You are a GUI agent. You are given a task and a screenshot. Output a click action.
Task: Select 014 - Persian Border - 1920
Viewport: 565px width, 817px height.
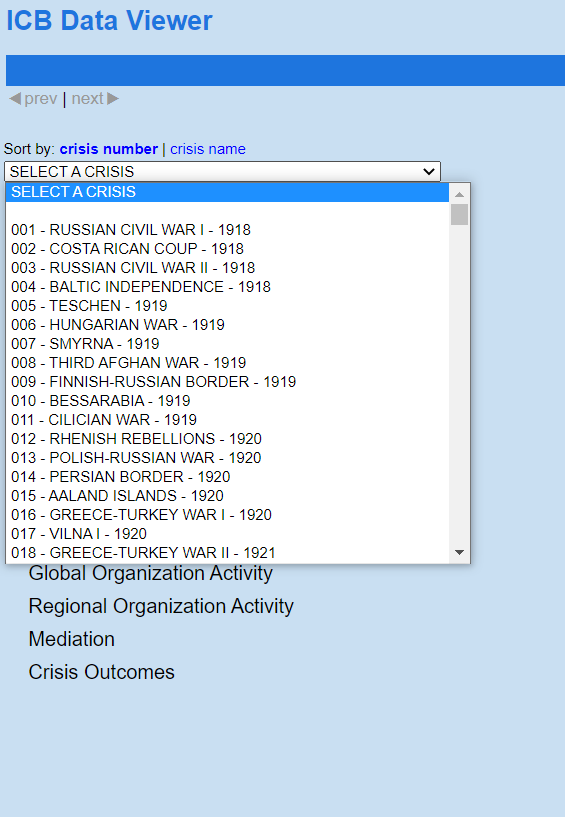(227, 477)
